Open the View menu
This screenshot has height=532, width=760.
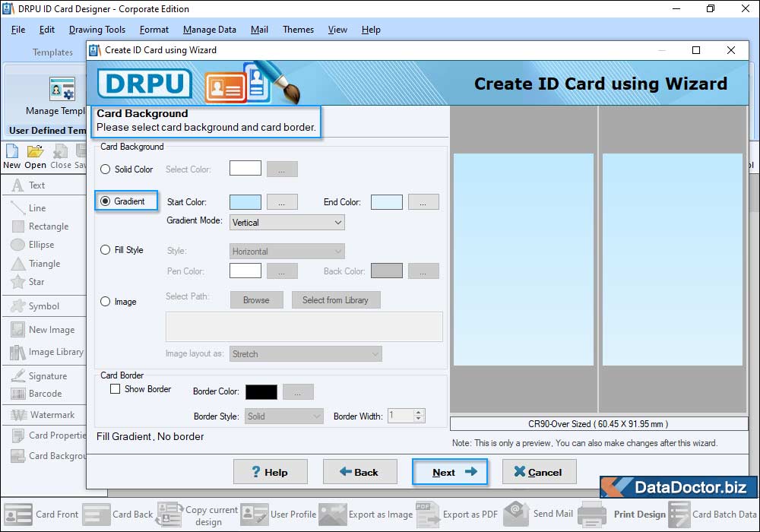[337, 30]
